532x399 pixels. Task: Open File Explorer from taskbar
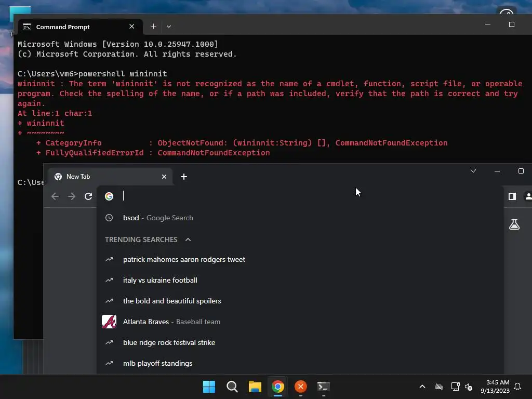[255, 387]
